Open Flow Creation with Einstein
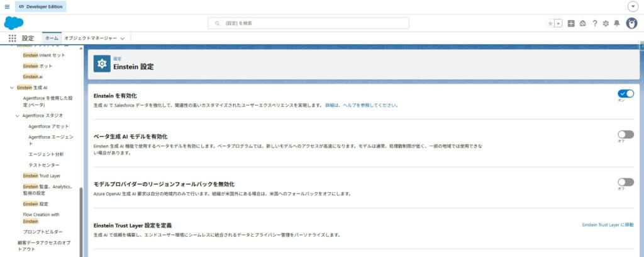This screenshot has width=644, height=257. [x=41, y=218]
